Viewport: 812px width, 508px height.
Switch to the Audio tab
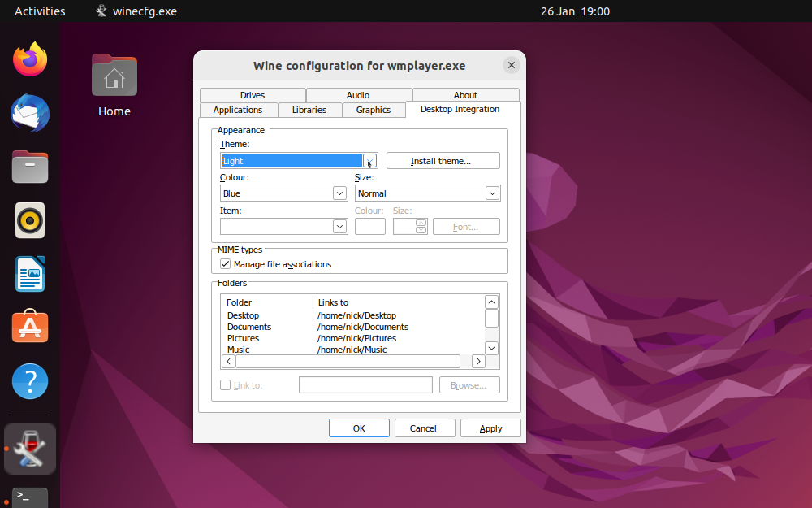(358, 95)
